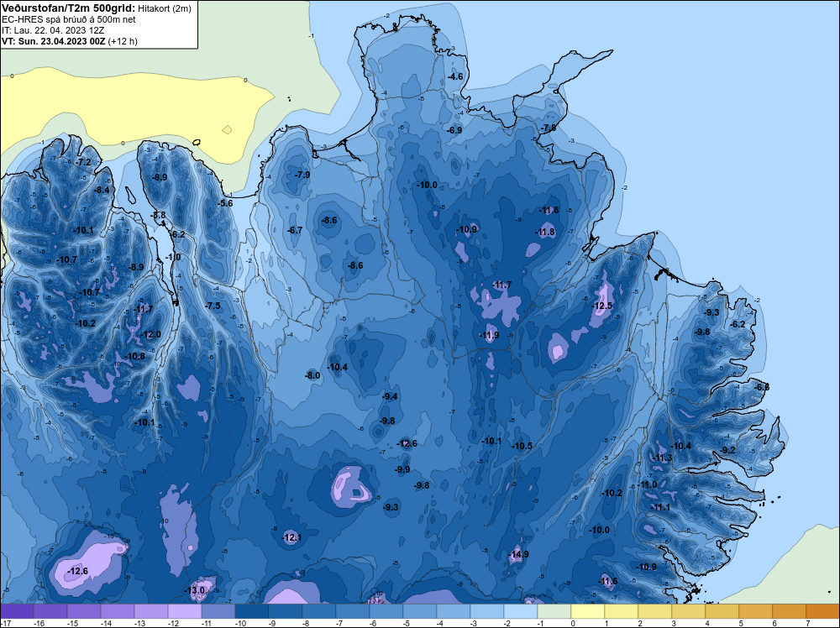
Task: Click the -14 tick label in the color legend
Action: [x=106, y=623]
